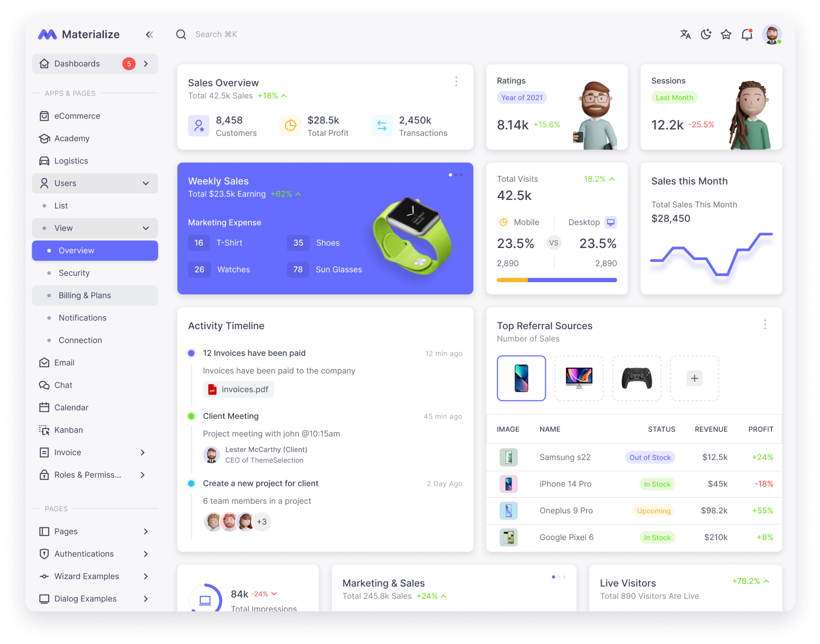
Task: Expand the Authentications section
Action: tap(146, 554)
